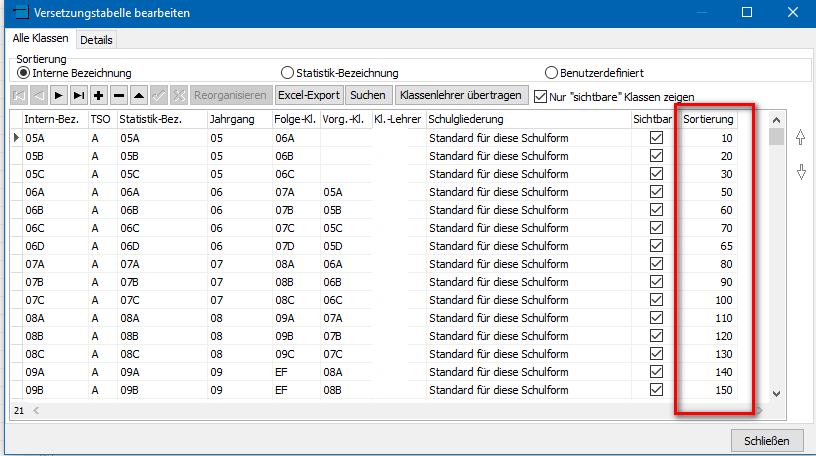
Task: Move class up with side arrow
Action: [800, 137]
